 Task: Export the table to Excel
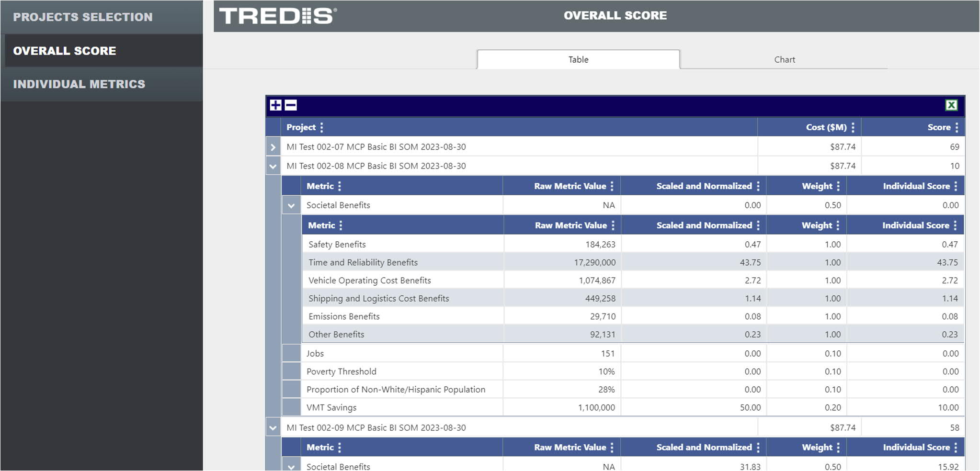951,105
